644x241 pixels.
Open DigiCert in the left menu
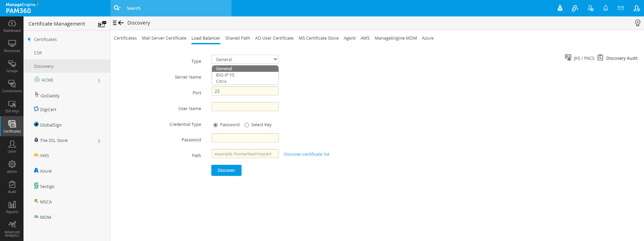(x=48, y=109)
